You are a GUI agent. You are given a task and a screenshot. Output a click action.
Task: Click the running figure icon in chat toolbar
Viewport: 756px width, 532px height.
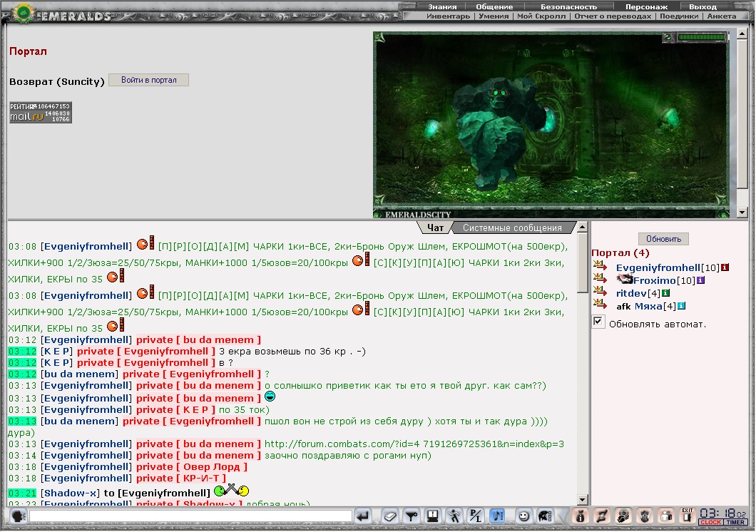tap(454, 516)
